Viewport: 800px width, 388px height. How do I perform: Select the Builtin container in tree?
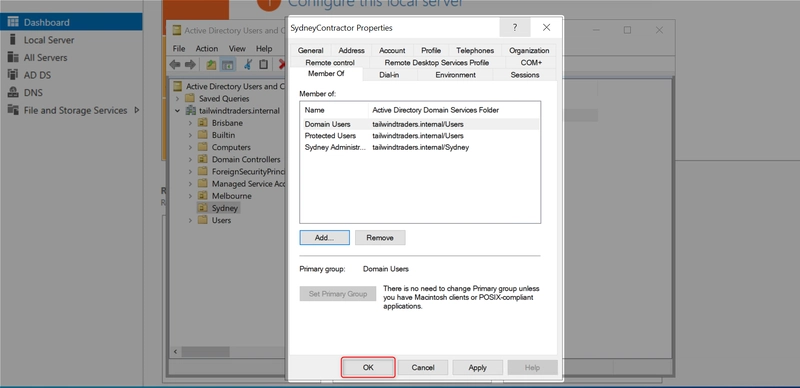click(x=223, y=135)
